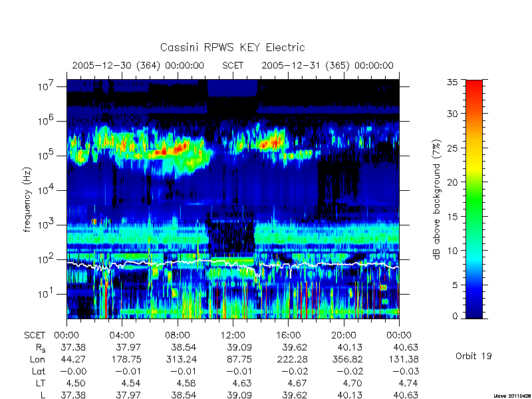Click the 16:00 time tick label
The image size is (532, 399).
[x=288, y=336]
